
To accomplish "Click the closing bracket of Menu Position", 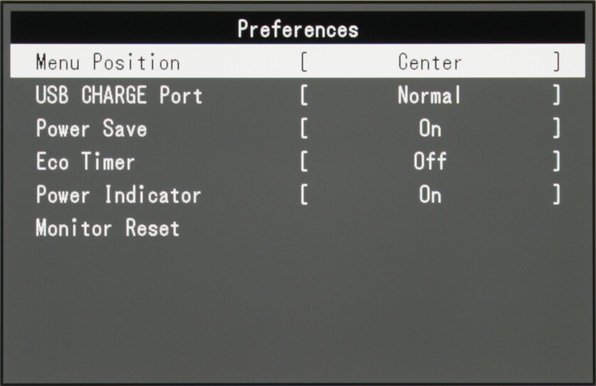I will [556, 62].
